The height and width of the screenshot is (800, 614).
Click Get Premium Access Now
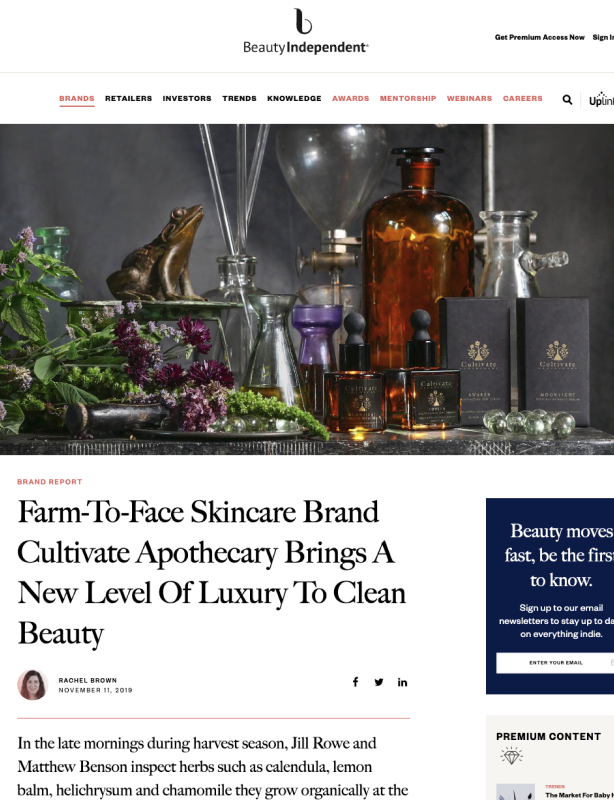click(x=539, y=37)
